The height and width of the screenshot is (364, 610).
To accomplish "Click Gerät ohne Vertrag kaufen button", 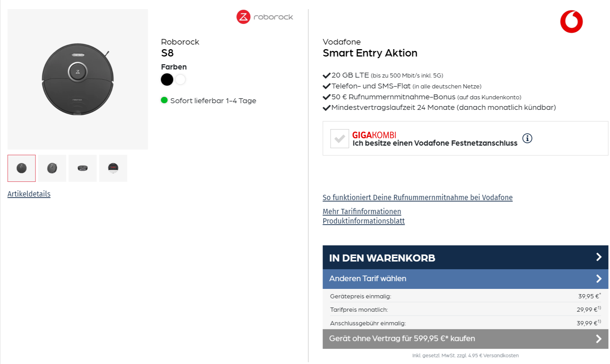I will (465, 339).
